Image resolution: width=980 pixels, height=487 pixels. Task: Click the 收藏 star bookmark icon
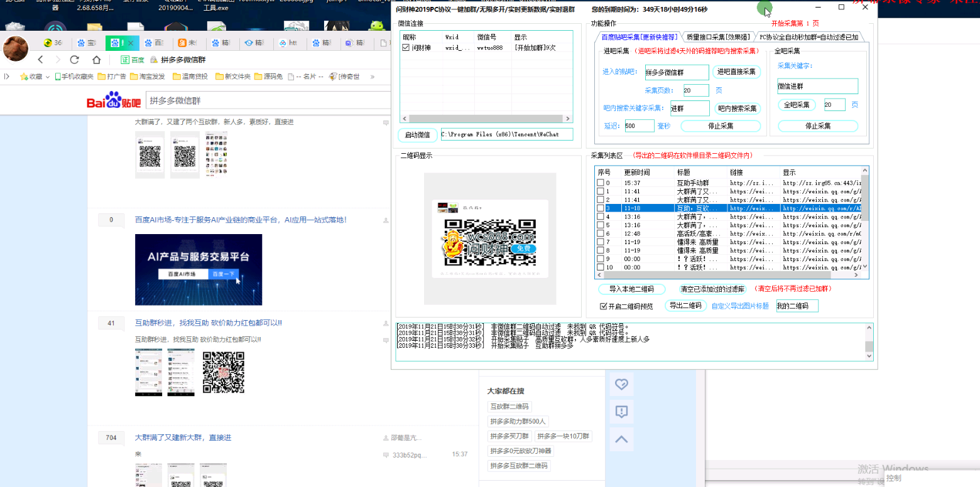click(x=24, y=77)
